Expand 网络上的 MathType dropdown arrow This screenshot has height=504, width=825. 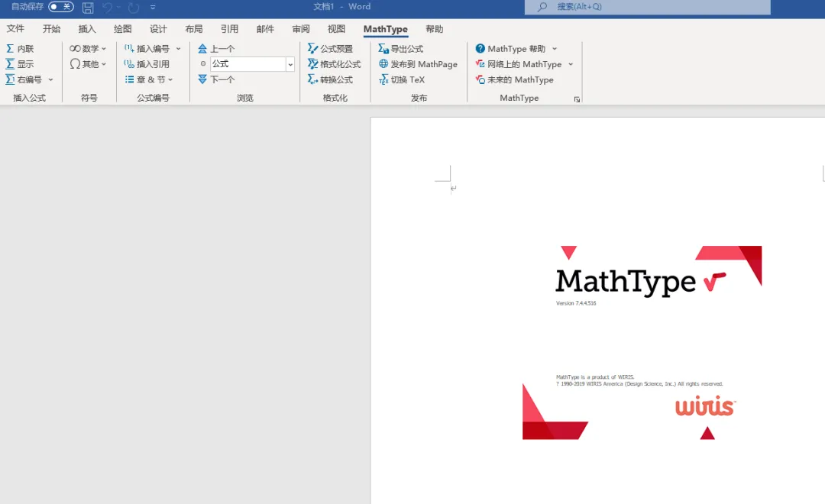(571, 64)
